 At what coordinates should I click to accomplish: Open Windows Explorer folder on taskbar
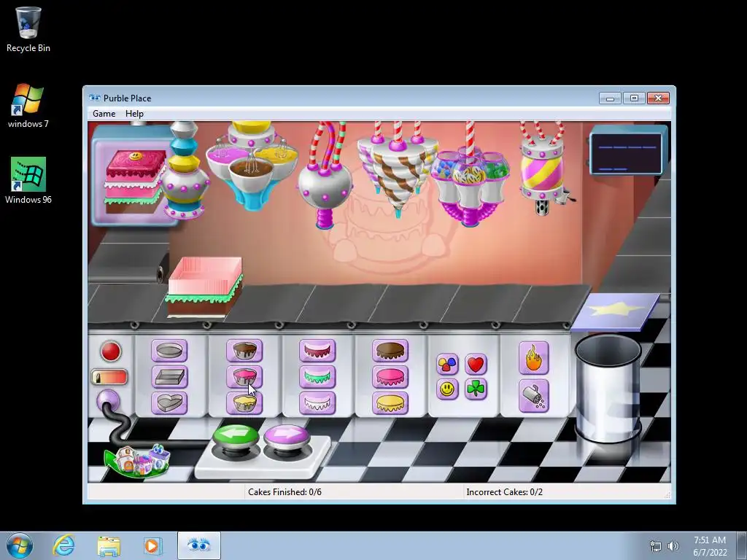pos(108,545)
